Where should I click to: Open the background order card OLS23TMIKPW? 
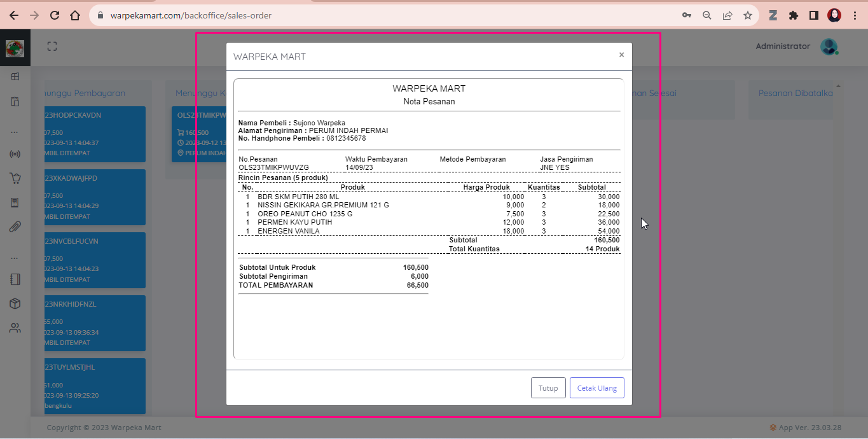click(199, 134)
